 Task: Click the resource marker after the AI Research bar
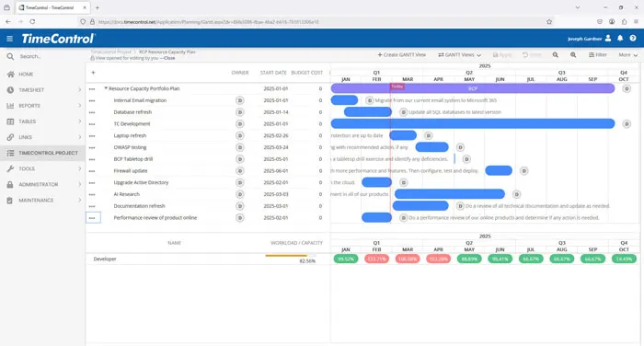coord(517,194)
